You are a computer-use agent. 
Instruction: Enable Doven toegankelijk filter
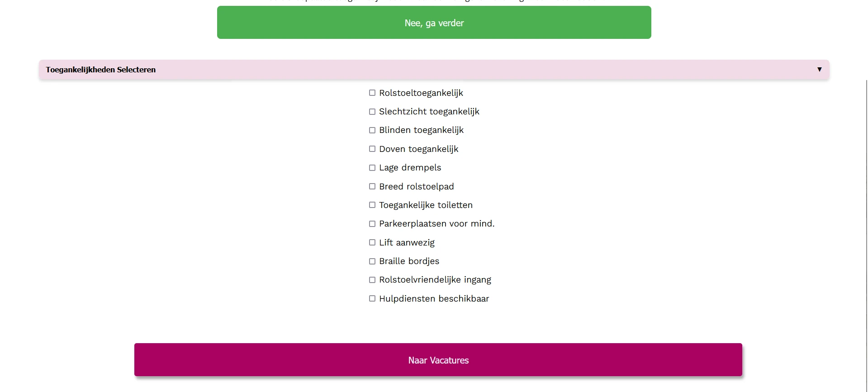pyautogui.click(x=372, y=149)
